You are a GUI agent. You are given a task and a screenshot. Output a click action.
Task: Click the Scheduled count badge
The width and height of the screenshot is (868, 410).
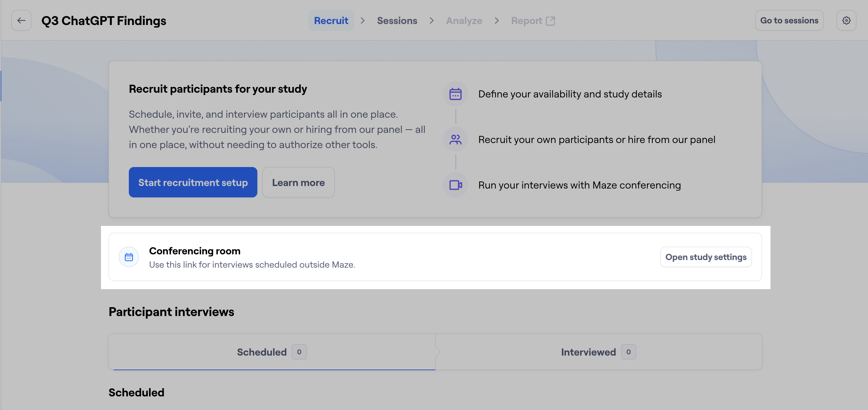click(x=299, y=352)
